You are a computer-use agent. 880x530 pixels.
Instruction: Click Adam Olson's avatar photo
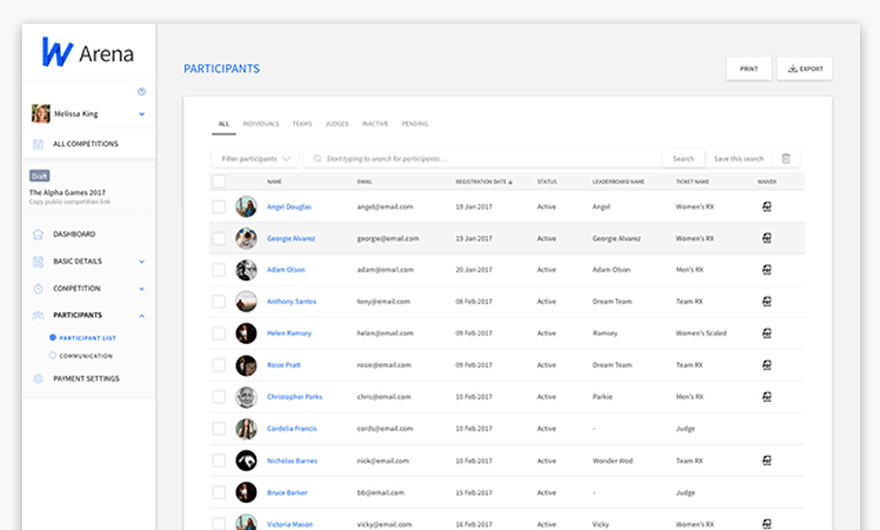(x=246, y=270)
